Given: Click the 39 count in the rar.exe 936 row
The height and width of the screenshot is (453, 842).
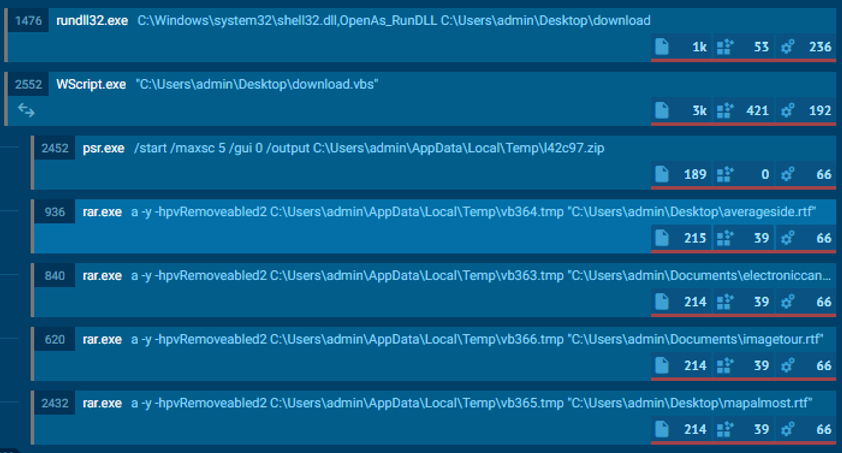Looking at the screenshot, I should 761,238.
